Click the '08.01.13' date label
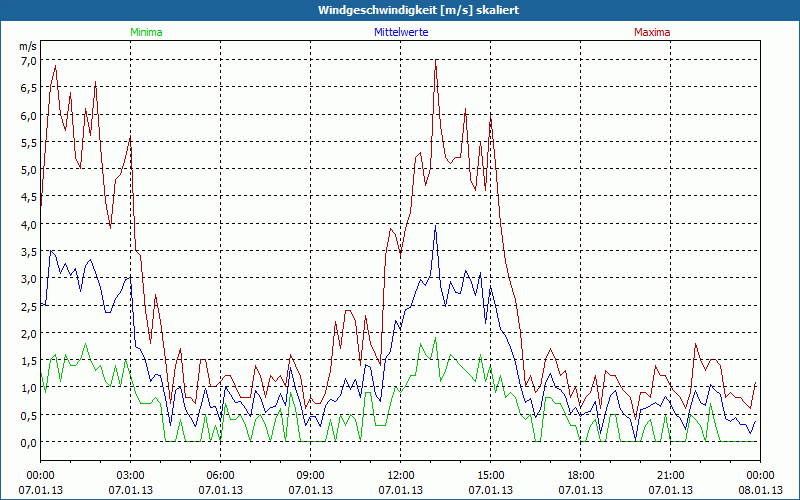800x500 pixels. [761, 490]
